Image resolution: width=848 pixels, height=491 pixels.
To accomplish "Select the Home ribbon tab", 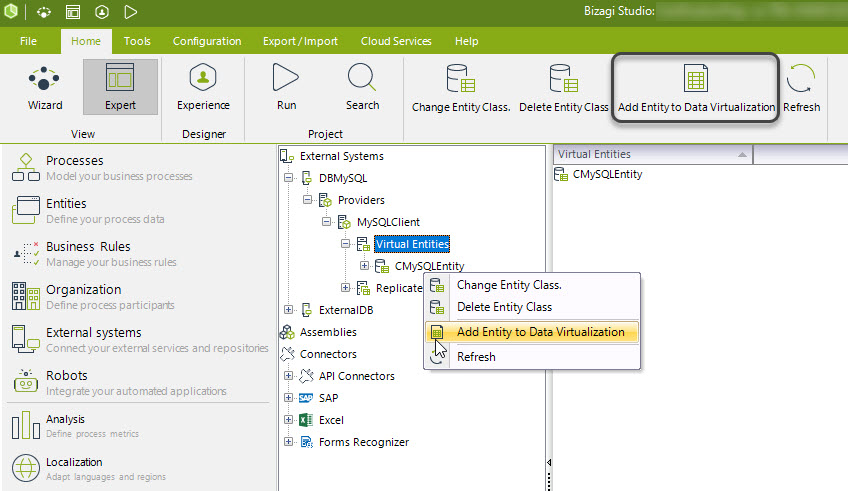I will (x=86, y=41).
